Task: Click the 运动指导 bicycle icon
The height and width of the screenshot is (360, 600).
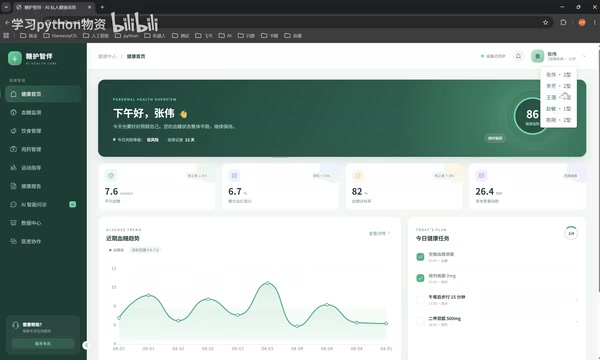Action: tap(13, 168)
